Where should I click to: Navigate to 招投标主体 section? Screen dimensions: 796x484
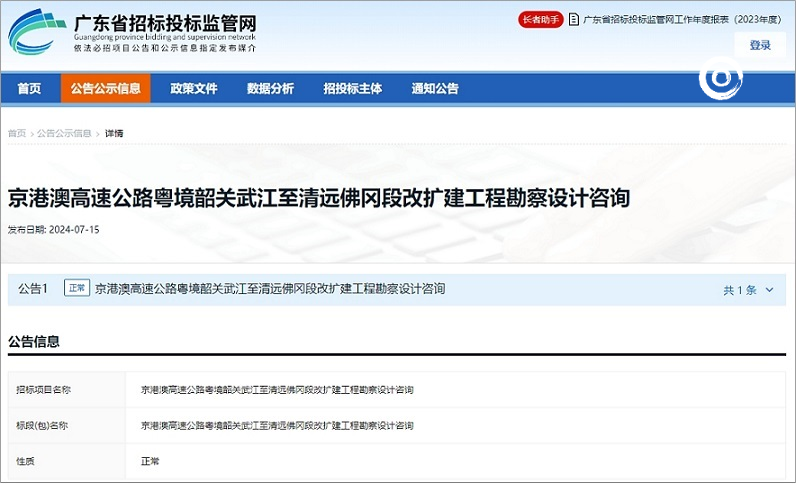[352, 88]
